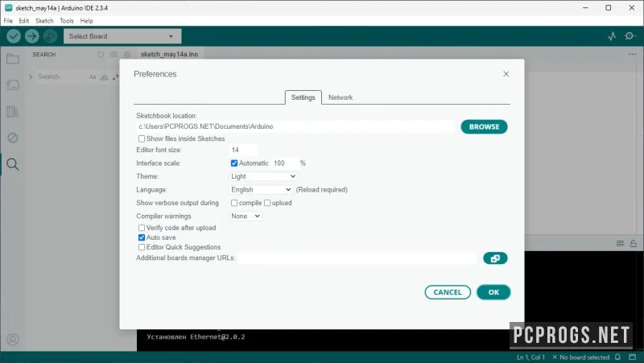Select the Search magnifier sidebar icon

(13, 164)
